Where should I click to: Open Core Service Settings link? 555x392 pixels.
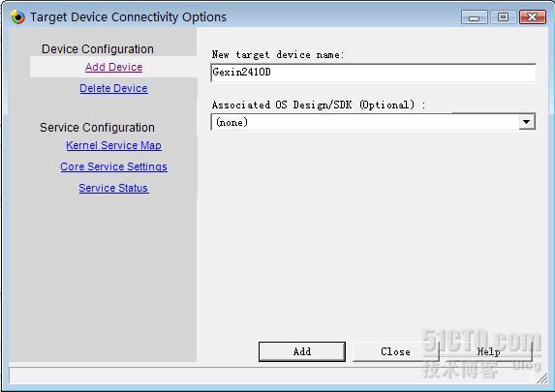pos(113,166)
